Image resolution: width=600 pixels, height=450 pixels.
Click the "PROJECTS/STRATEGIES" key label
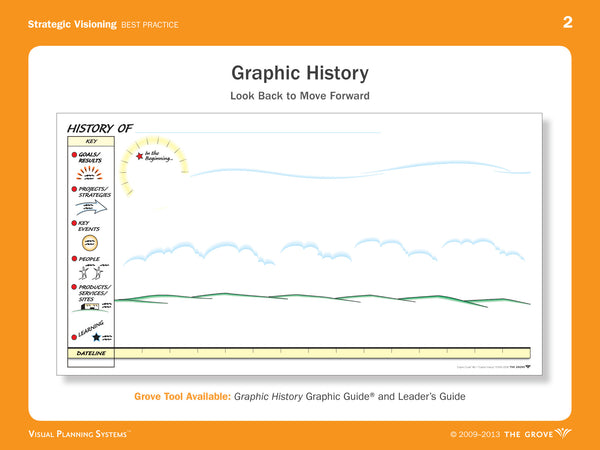tap(95, 192)
